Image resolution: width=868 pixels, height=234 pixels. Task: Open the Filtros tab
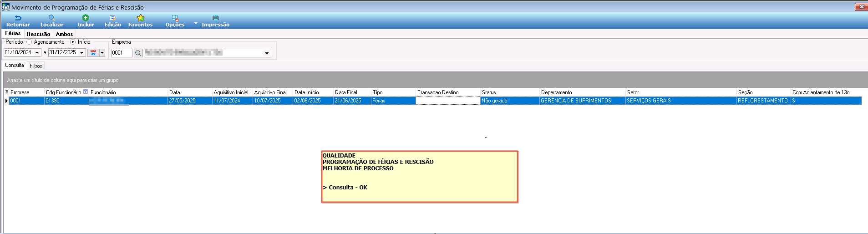tap(36, 66)
